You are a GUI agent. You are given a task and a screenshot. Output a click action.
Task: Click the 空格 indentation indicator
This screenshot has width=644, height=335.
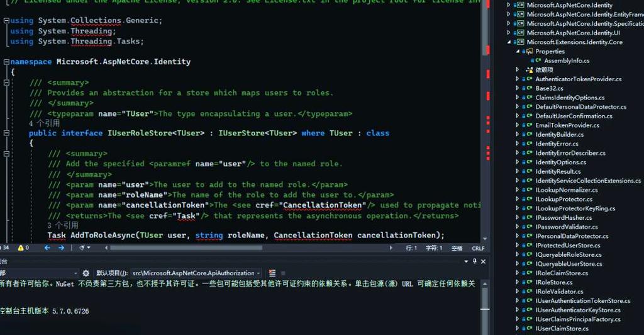[457, 248]
